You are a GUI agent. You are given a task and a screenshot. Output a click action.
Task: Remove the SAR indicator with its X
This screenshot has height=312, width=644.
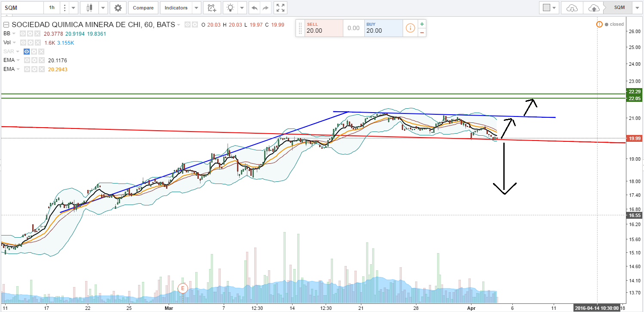click(x=41, y=52)
